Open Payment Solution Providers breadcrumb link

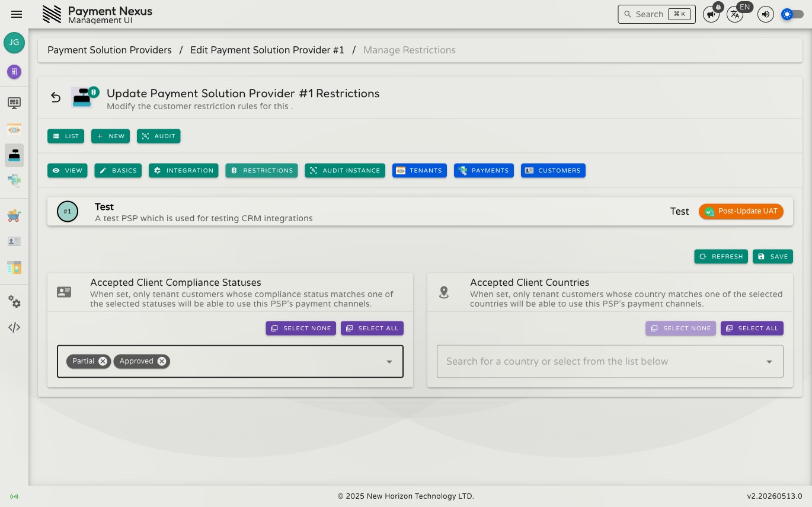point(110,50)
